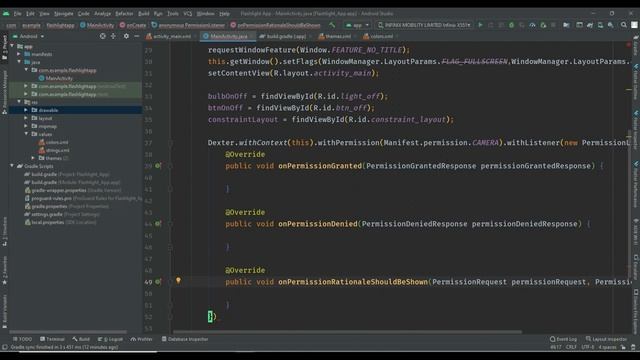Open the Layout Inspector button
The width and height of the screenshot is (640, 360).
607,339
